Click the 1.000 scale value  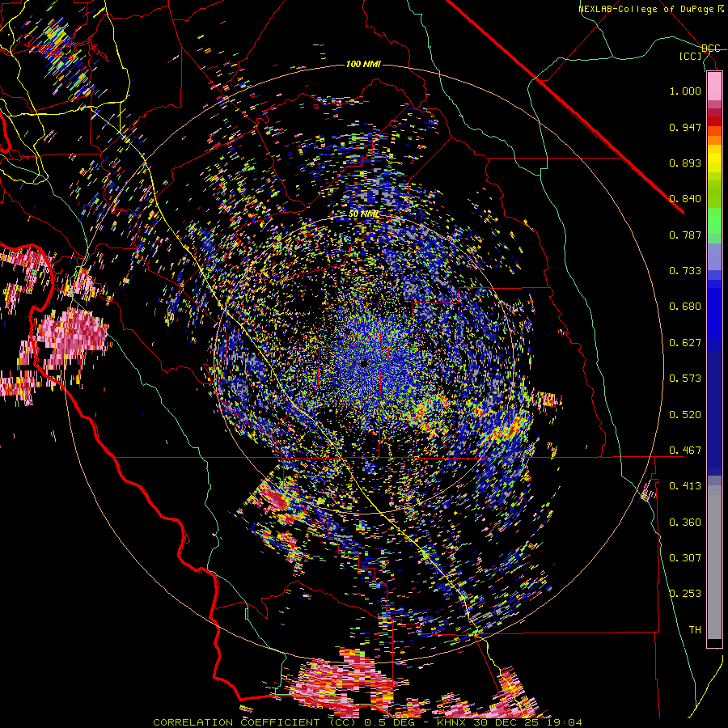click(x=685, y=91)
